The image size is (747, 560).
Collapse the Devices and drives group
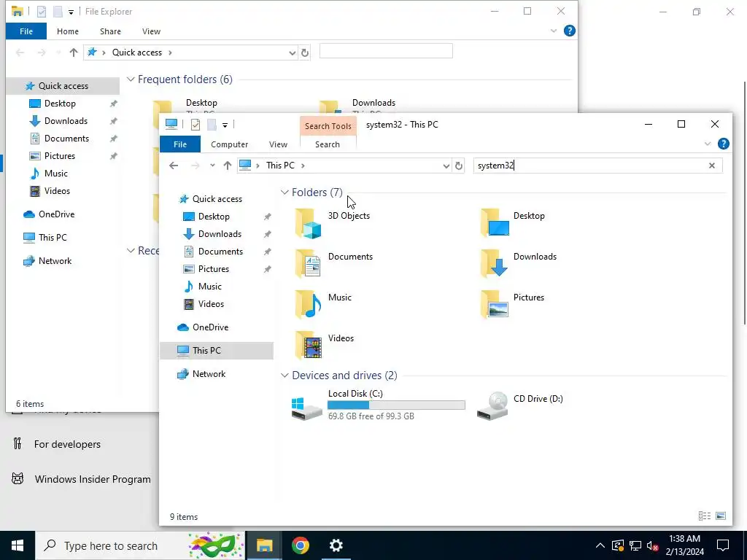(x=285, y=376)
